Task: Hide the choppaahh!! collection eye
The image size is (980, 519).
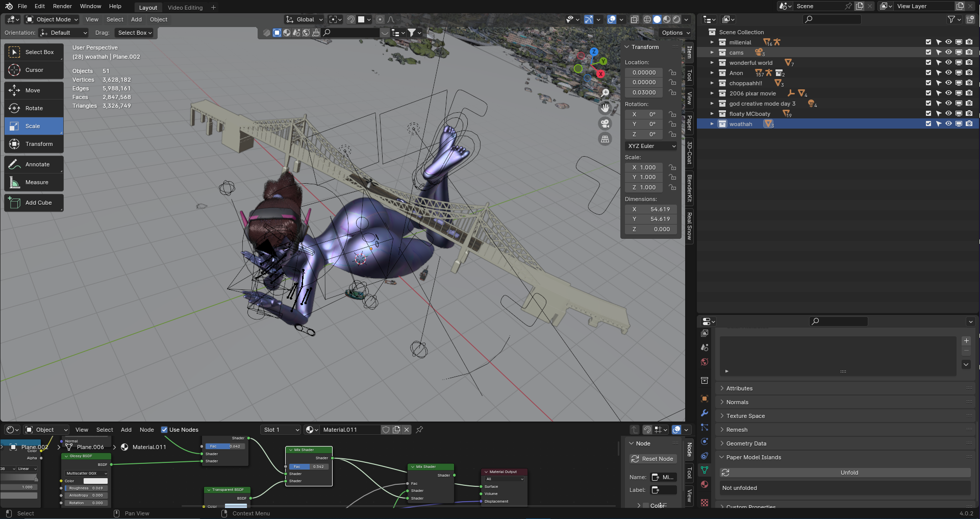Action: [x=948, y=83]
